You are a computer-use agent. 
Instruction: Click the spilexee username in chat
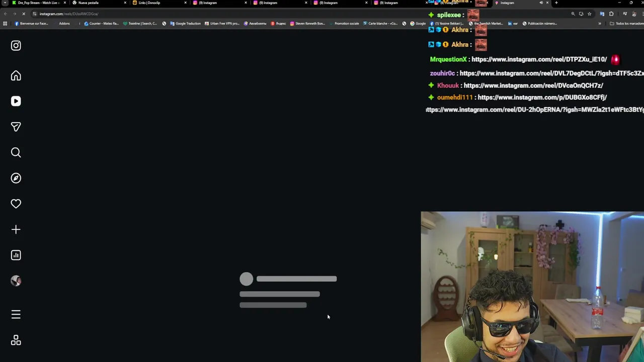(449, 15)
